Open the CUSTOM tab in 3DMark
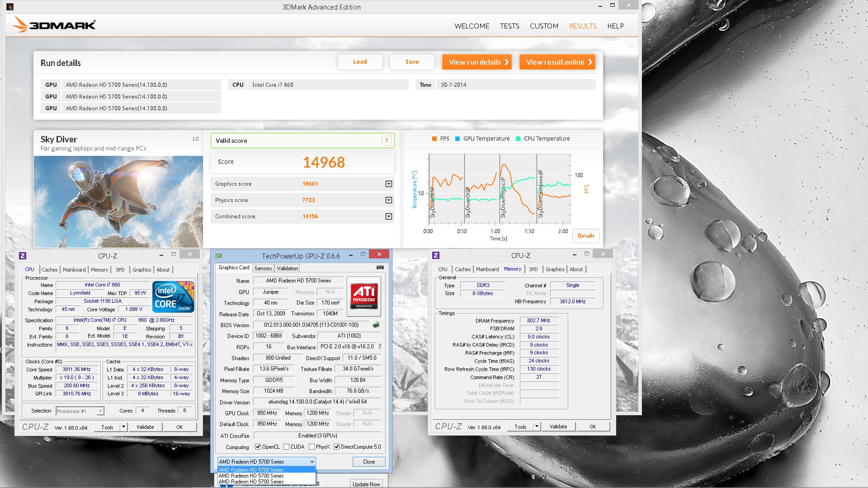Viewport: 868px width, 488px height. click(x=544, y=26)
